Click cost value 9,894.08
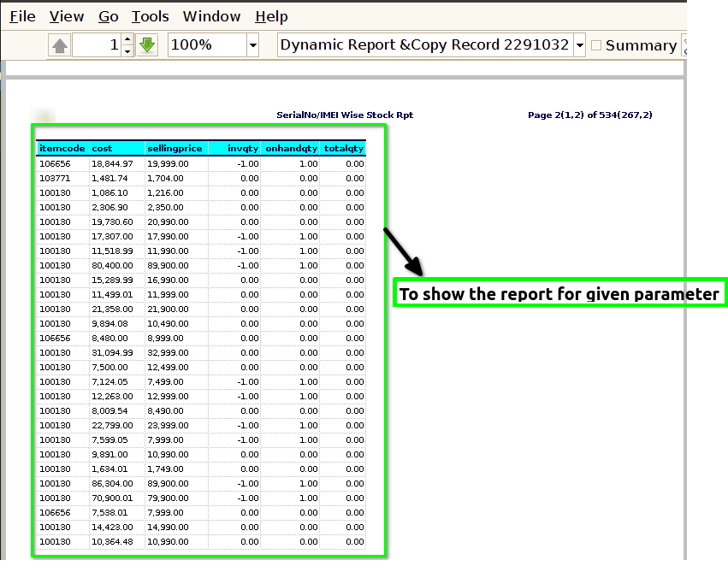728x572 pixels. [x=109, y=323]
